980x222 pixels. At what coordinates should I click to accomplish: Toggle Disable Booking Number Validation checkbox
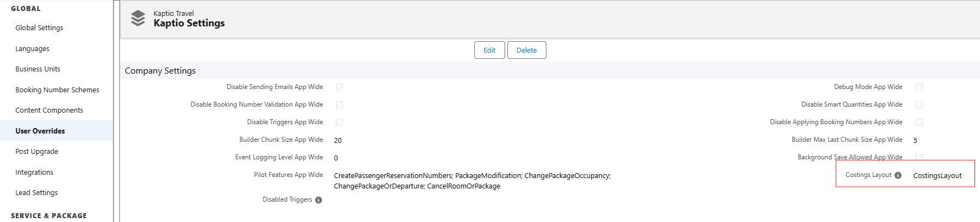[x=340, y=104]
